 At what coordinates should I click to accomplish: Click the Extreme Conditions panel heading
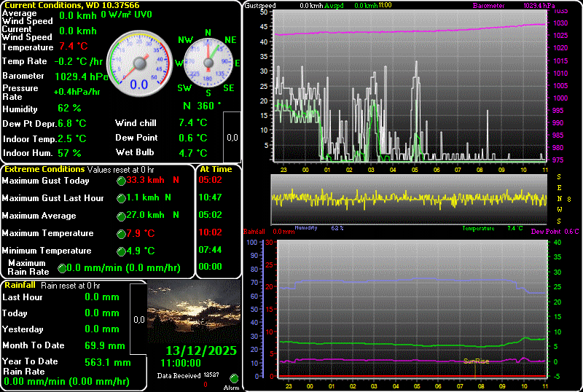tap(44, 169)
